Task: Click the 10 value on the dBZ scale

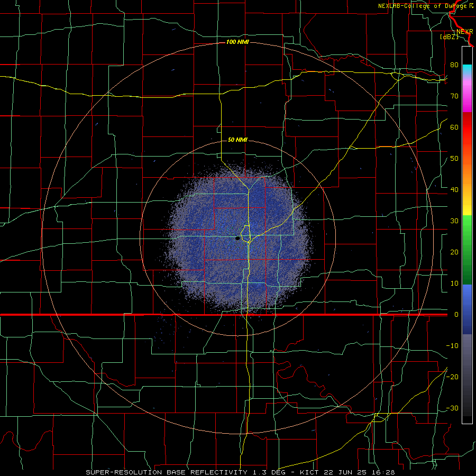Action: point(454,283)
